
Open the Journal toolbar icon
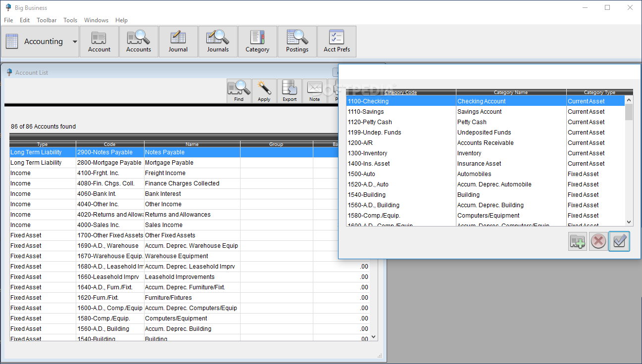click(178, 42)
